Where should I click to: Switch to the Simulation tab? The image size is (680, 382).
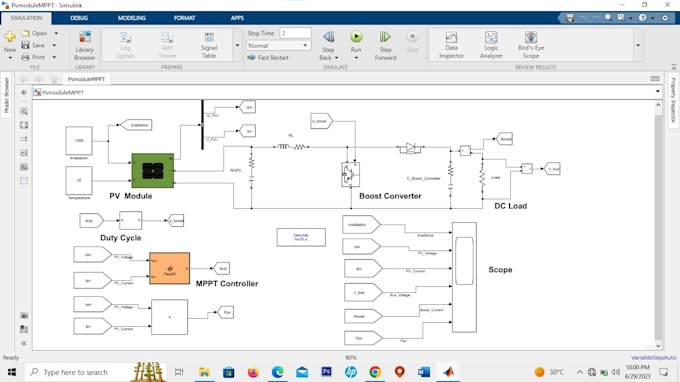click(26, 18)
